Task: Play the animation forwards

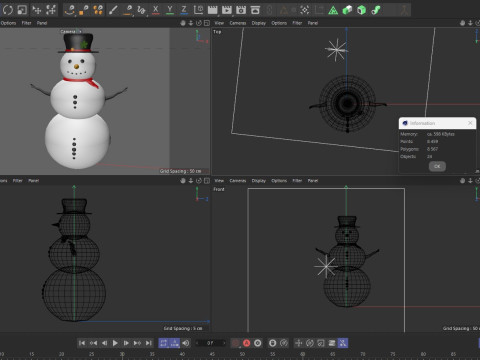Action: pos(115,343)
